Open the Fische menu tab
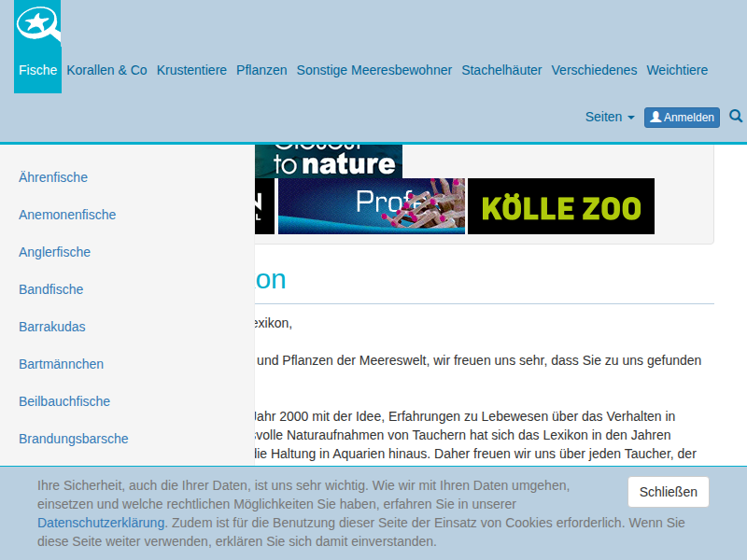Image resolution: width=747 pixels, height=560 pixels. click(x=38, y=70)
